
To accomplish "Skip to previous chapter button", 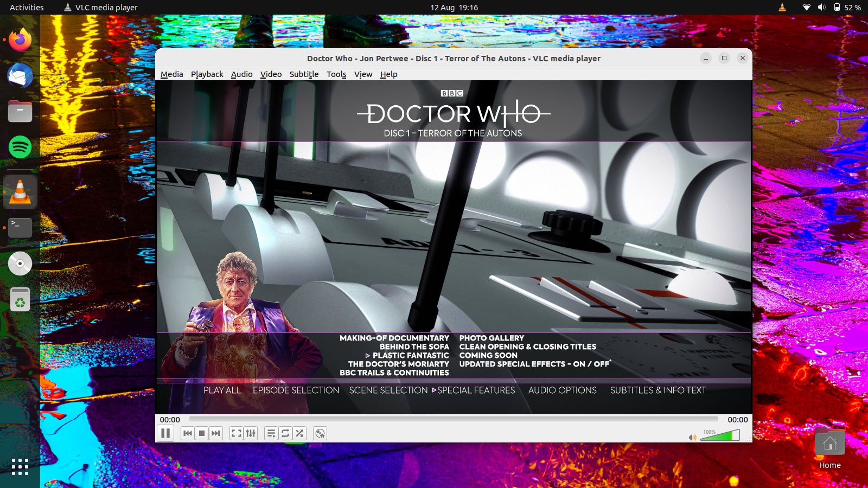I will click(x=188, y=433).
